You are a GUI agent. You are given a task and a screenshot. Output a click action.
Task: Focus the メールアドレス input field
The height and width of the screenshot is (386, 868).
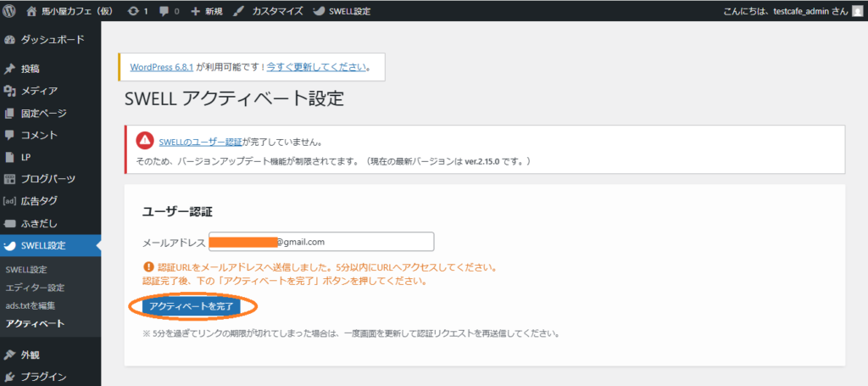321,242
